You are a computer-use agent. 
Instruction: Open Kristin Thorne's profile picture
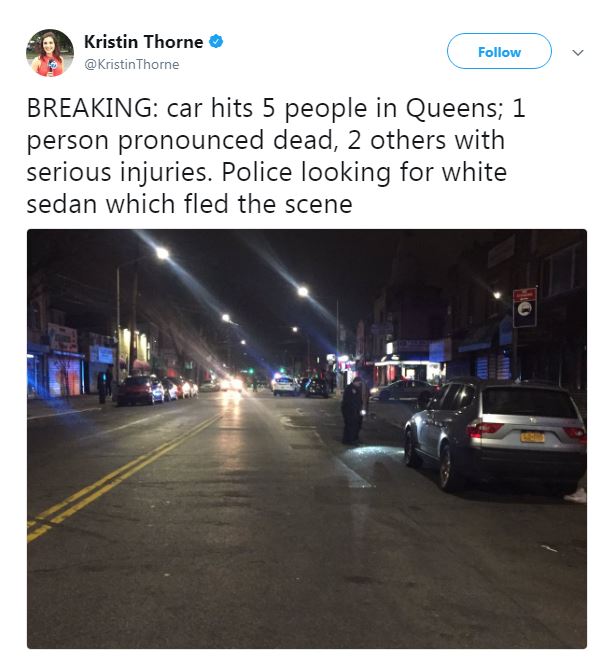(50, 53)
